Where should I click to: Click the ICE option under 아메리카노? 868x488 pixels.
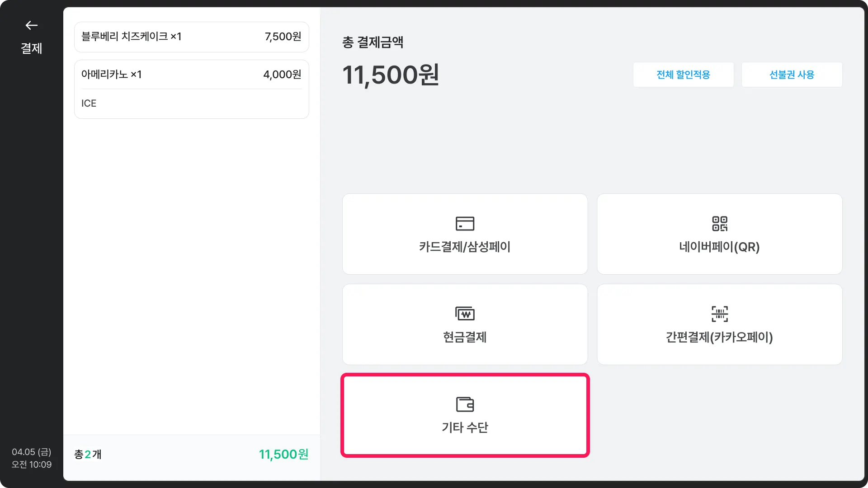89,103
